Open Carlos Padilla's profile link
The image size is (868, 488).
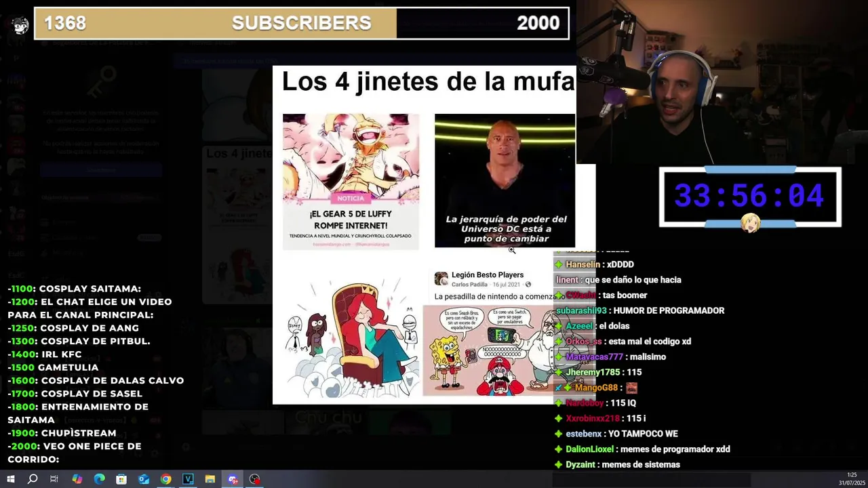pyautogui.click(x=469, y=285)
